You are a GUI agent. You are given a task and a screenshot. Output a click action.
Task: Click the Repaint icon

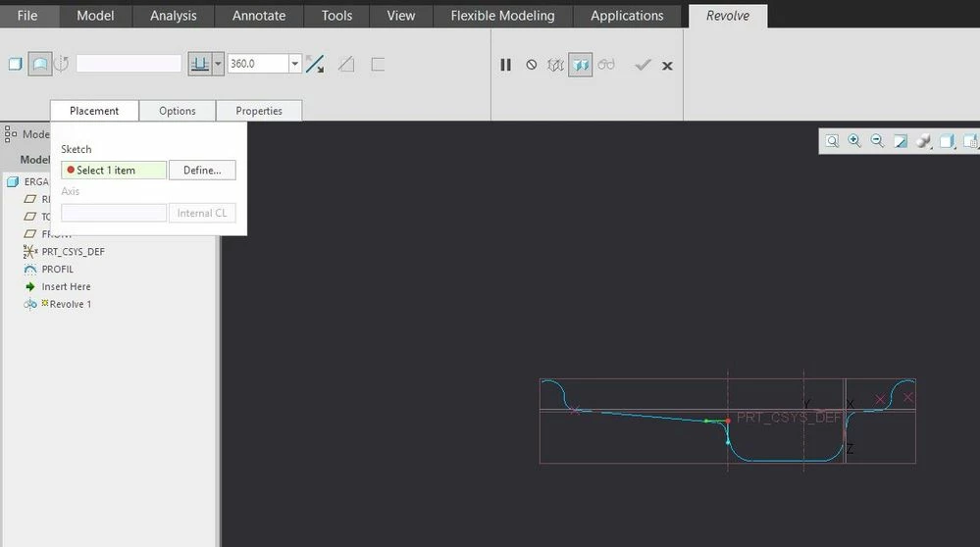901,141
